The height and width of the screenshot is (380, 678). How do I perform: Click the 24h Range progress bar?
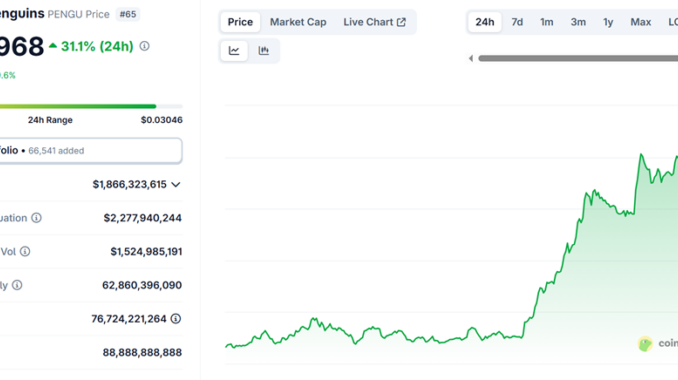coord(91,106)
